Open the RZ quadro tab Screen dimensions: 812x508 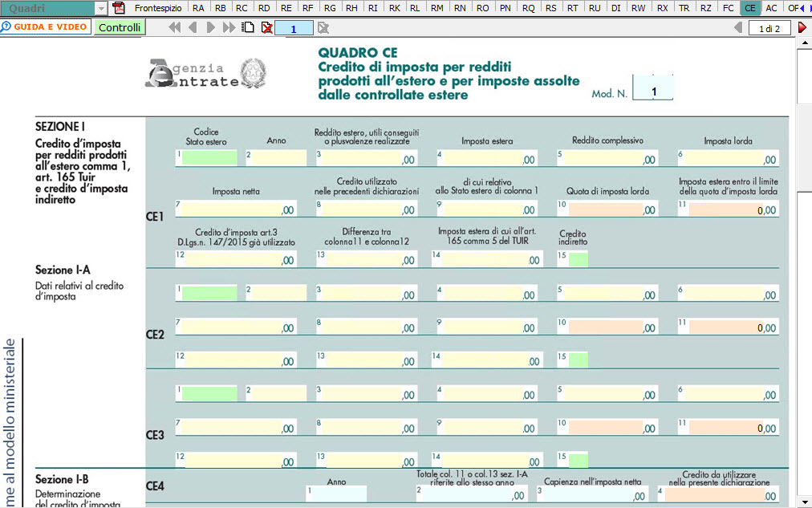click(x=706, y=8)
